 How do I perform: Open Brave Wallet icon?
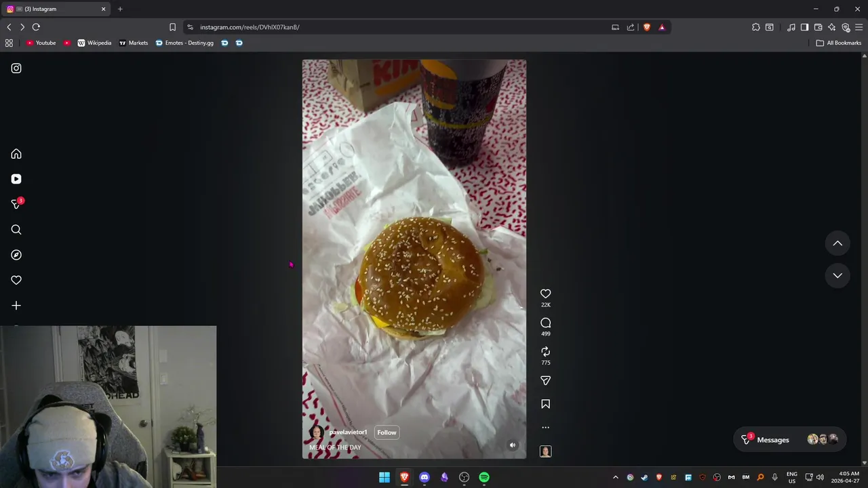tap(818, 27)
